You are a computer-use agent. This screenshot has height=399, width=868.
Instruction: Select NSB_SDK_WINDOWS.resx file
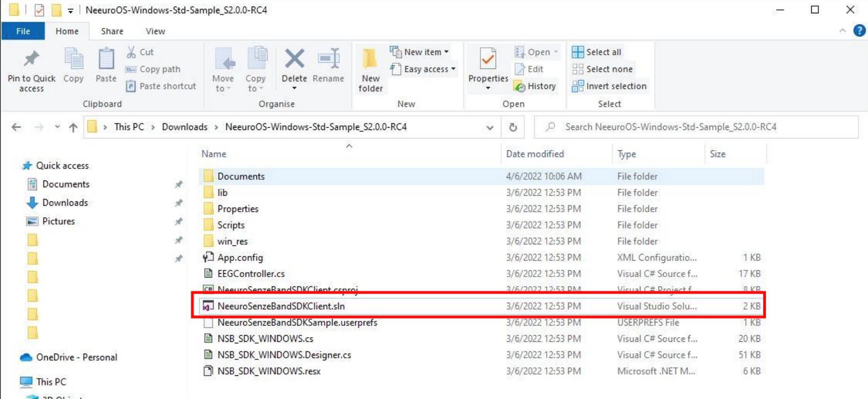click(x=481, y=371)
